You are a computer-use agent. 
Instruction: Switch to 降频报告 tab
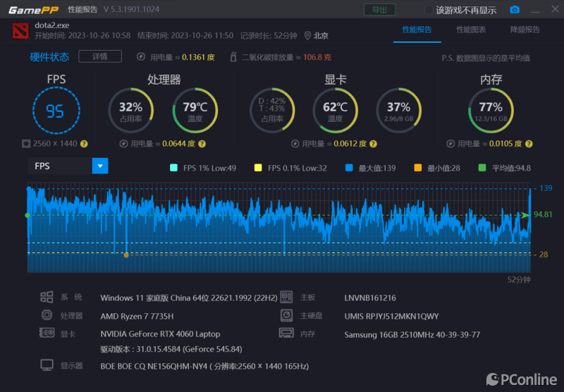525,30
